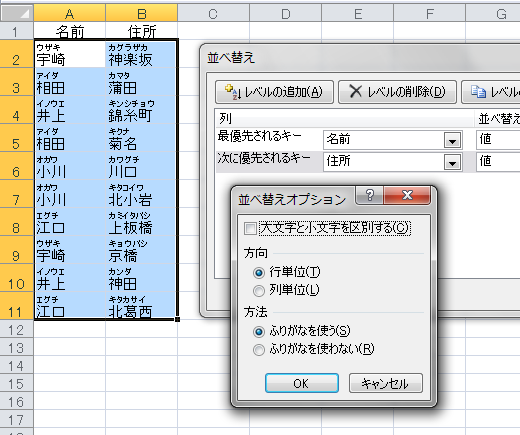Click cell 相田 in row 3
This screenshot has height=435, width=520.
pyautogui.click(x=70, y=82)
